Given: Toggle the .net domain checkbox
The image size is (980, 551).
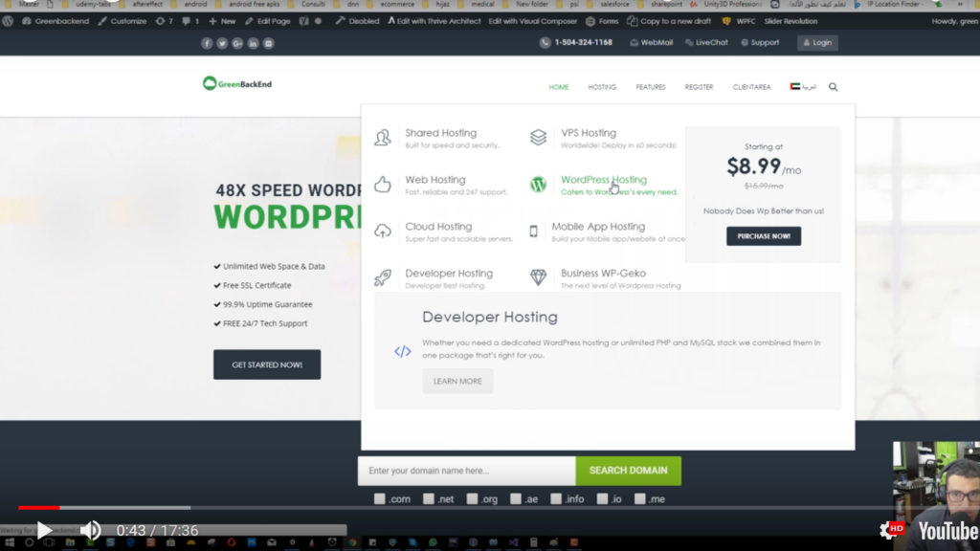Looking at the screenshot, I should [x=428, y=498].
